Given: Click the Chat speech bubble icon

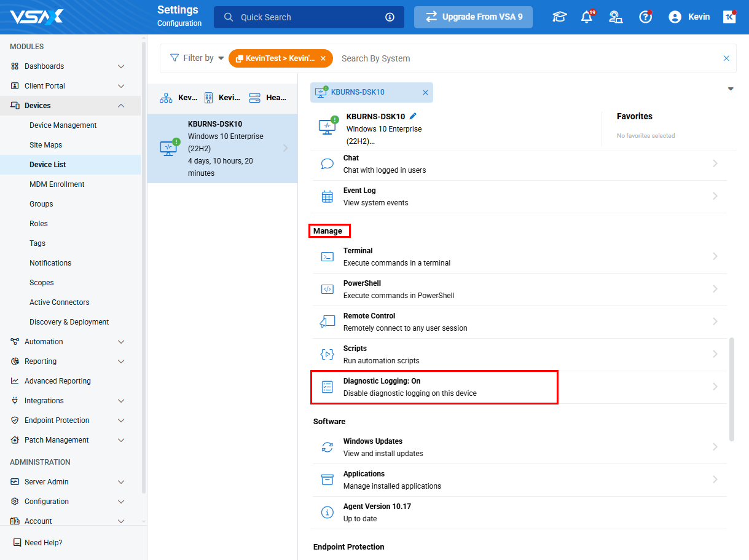Looking at the screenshot, I should [x=327, y=164].
